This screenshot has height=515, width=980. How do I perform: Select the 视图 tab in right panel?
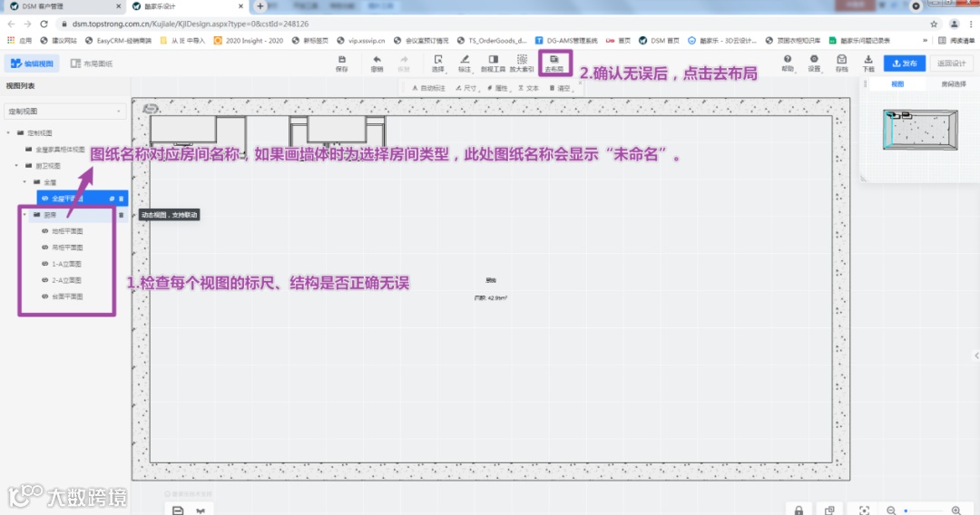[x=897, y=84]
